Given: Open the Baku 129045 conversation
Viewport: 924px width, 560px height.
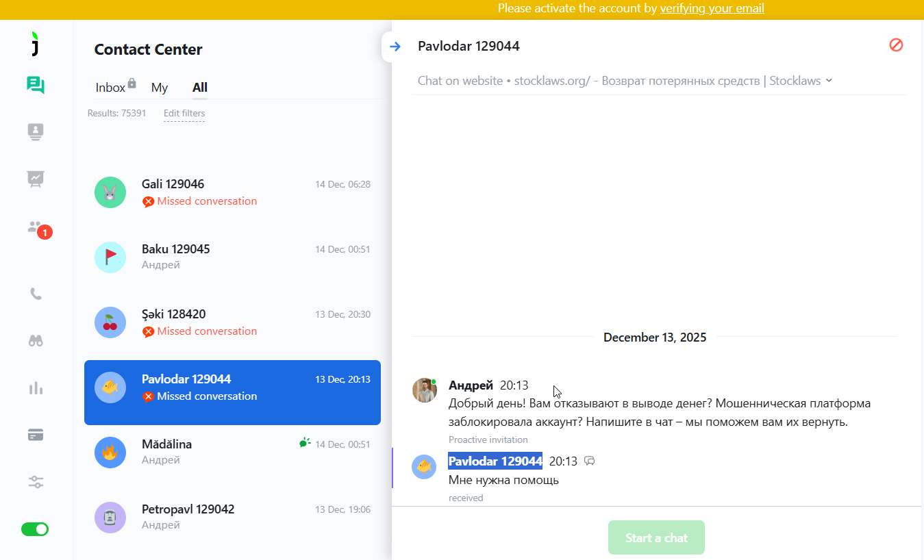Looking at the screenshot, I should 232,257.
